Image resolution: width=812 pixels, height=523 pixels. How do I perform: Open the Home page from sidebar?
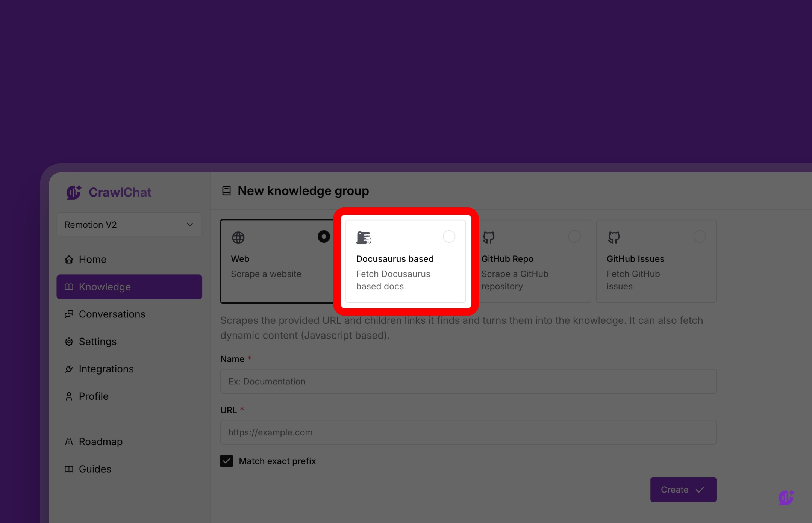pyautogui.click(x=92, y=260)
